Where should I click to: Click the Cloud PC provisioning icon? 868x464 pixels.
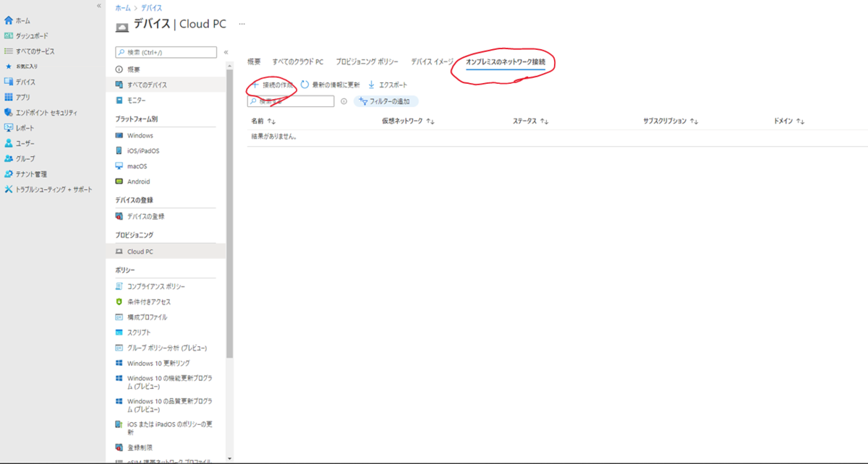119,252
